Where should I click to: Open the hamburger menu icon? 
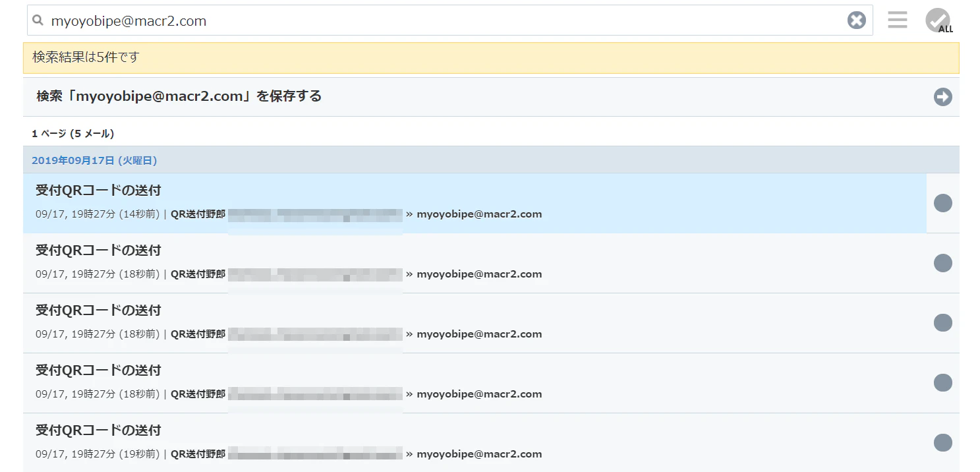pos(898,20)
